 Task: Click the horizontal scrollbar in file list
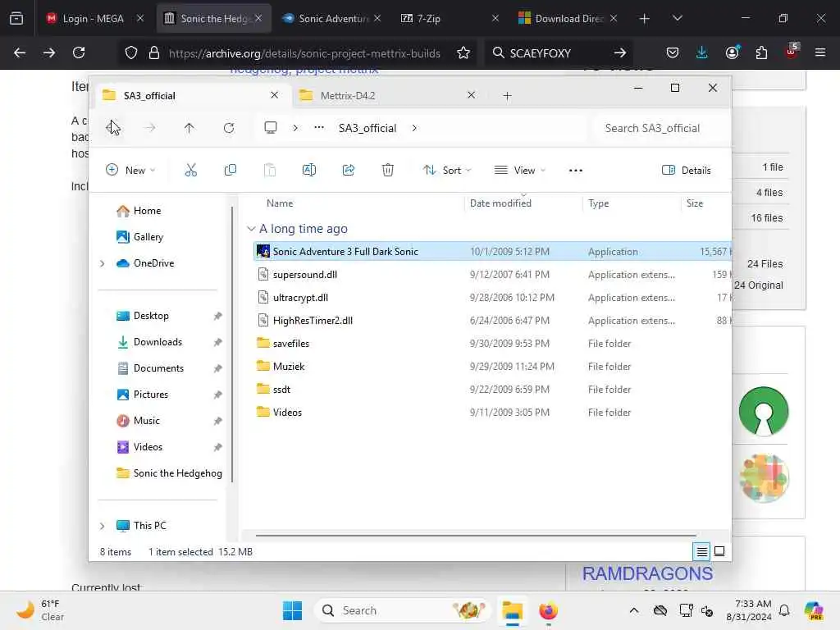(476, 535)
